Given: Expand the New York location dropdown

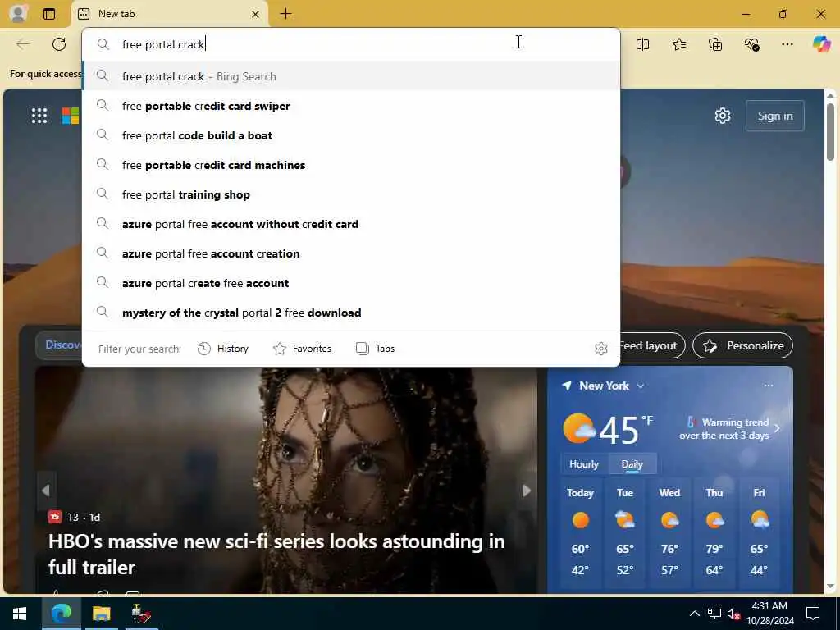Looking at the screenshot, I should [x=641, y=386].
